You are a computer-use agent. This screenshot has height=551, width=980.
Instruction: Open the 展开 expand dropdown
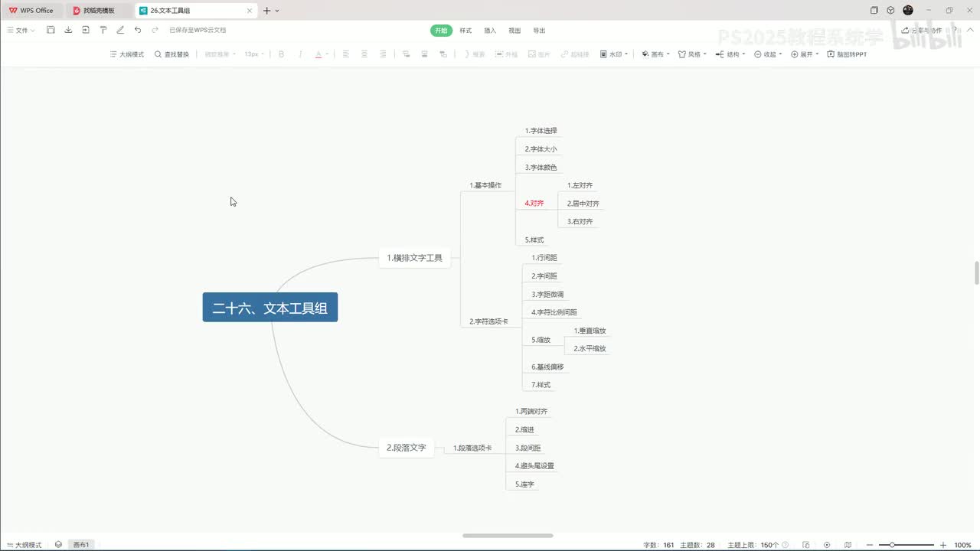(805, 54)
